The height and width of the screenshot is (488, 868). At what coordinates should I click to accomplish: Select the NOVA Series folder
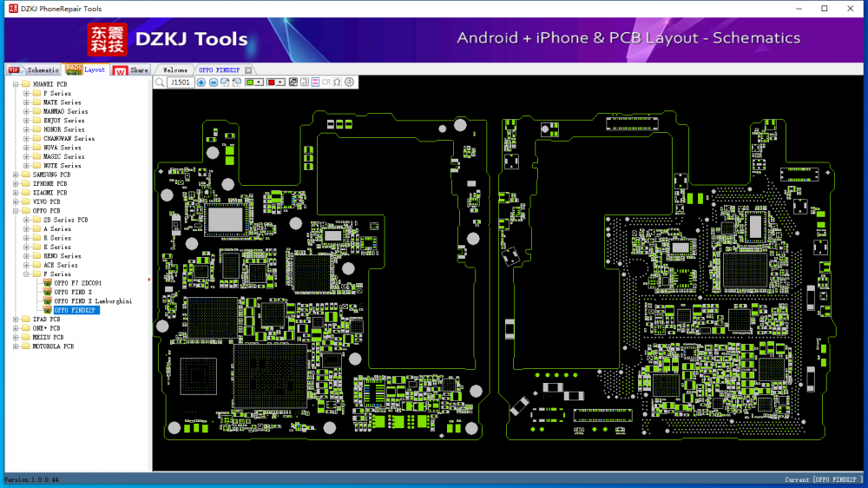click(x=62, y=148)
